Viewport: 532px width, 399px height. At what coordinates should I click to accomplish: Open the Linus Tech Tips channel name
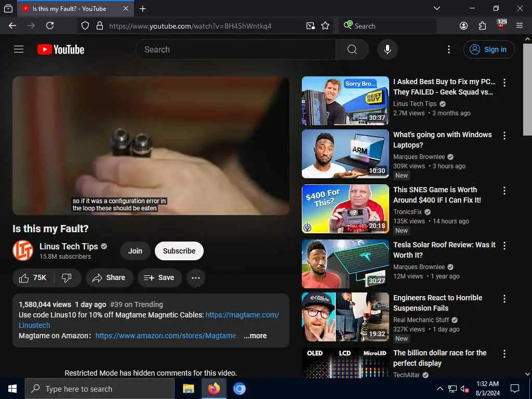[x=69, y=247]
